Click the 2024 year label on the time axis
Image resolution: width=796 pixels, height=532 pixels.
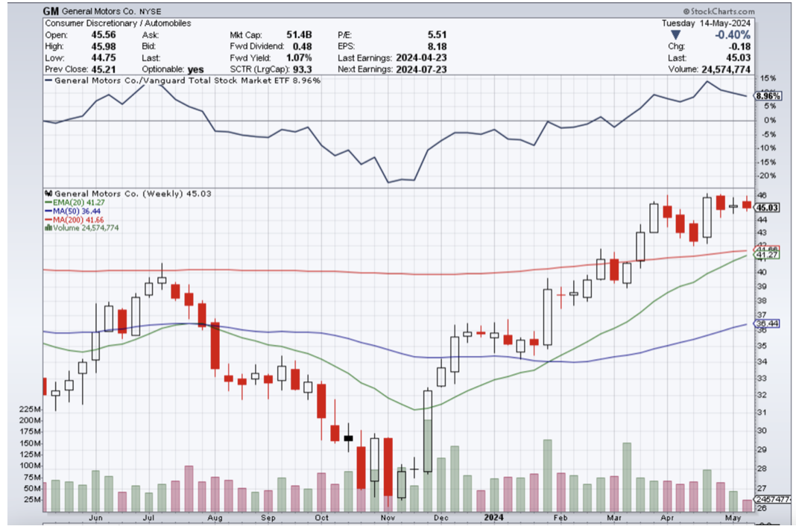coord(493,517)
